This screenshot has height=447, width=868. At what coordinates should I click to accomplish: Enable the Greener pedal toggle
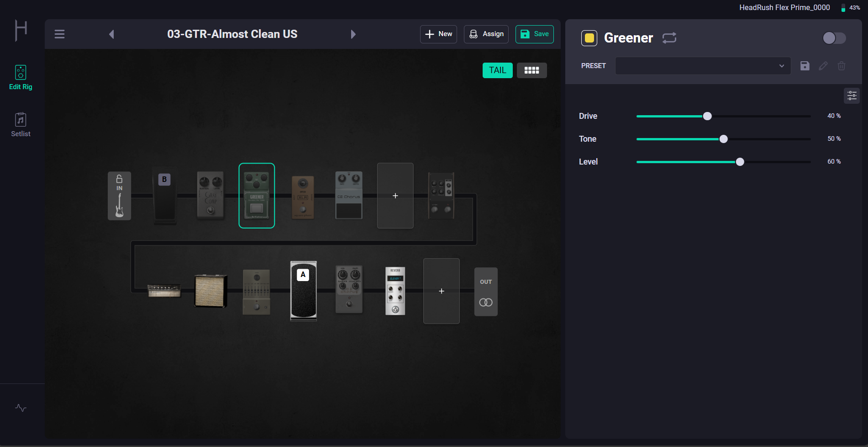click(x=834, y=38)
